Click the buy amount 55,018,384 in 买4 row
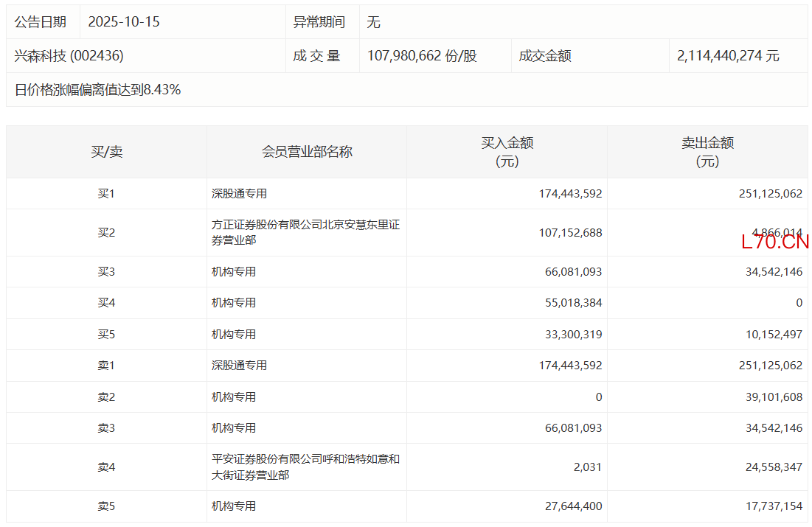Viewport: 812px width, 527px height. 573,303
